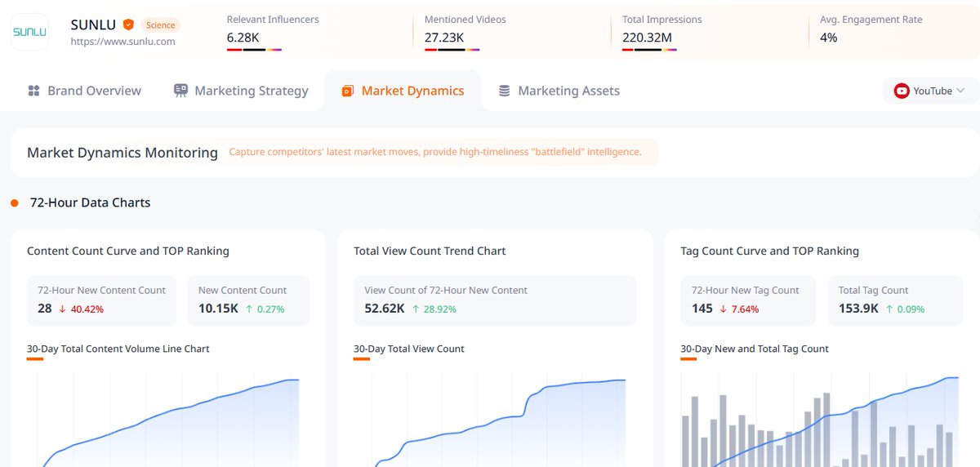This screenshot has width=980, height=467.
Task: Click the Science category tag
Action: (161, 25)
